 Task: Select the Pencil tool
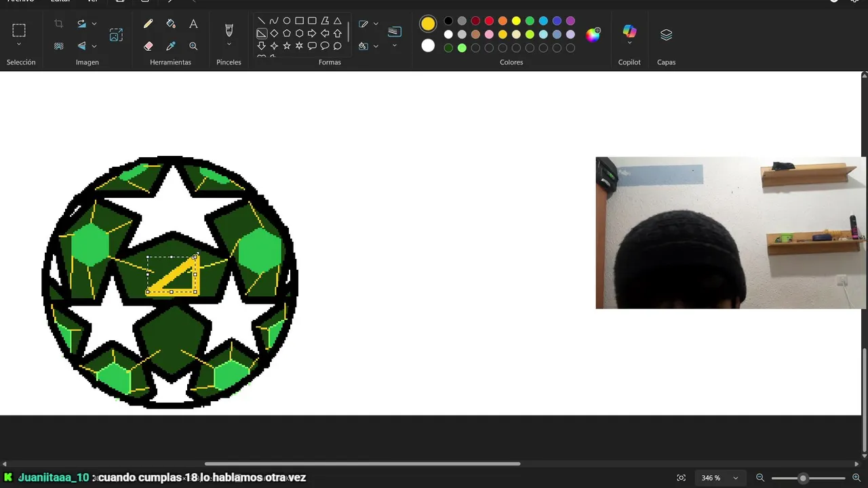coord(148,24)
